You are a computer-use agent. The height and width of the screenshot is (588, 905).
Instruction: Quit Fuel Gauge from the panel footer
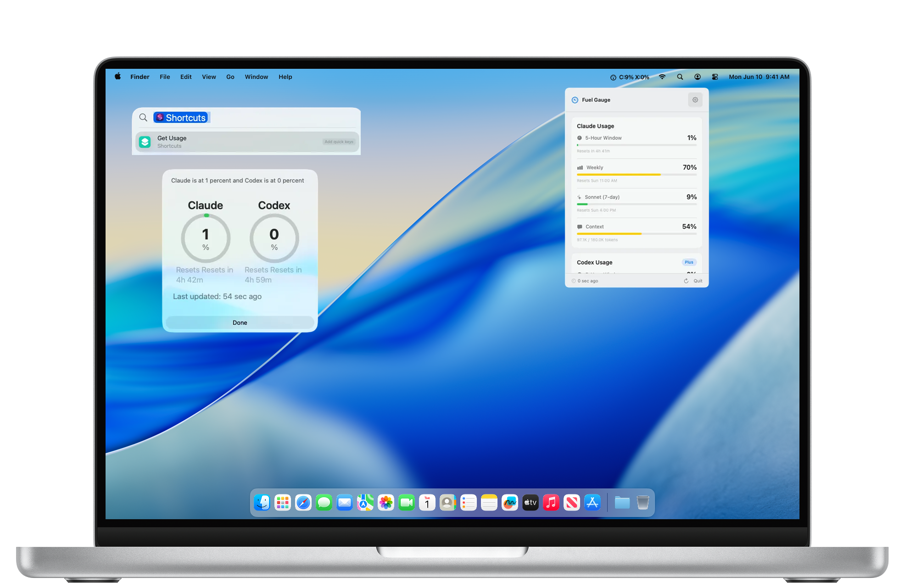pyautogui.click(x=697, y=280)
